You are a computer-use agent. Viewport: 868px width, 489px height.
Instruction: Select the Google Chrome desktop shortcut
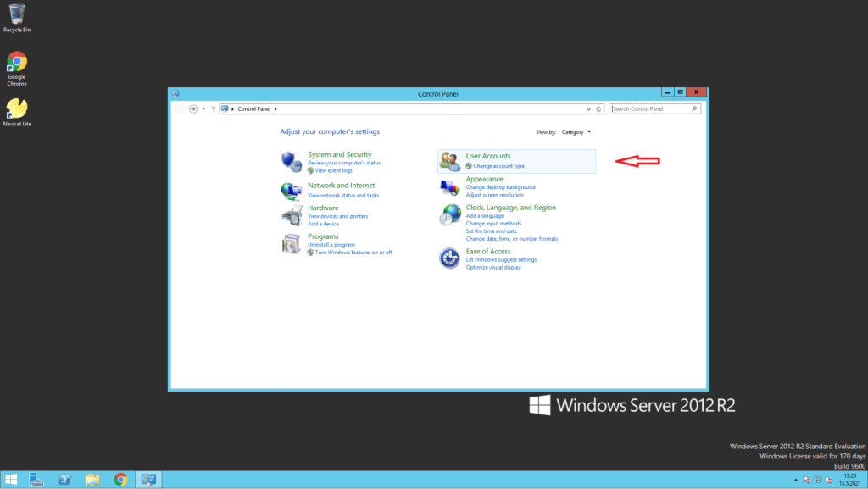coord(17,69)
